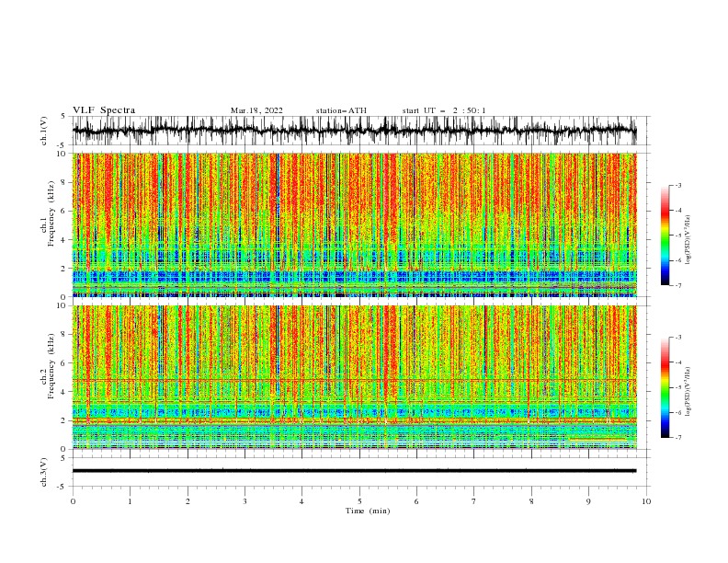Viewport: 728px width, 563px height.
Task: Click the "-3" label on ch.1 color bar
Action: click(677, 185)
